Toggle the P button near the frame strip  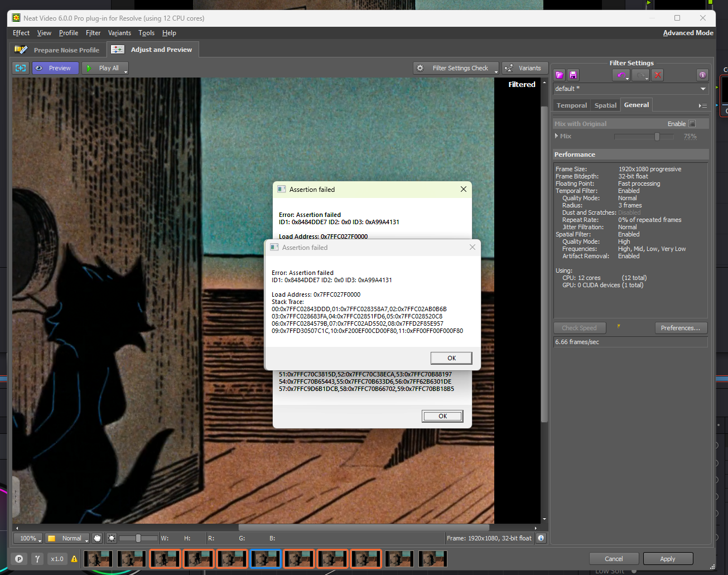click(20, 559)
